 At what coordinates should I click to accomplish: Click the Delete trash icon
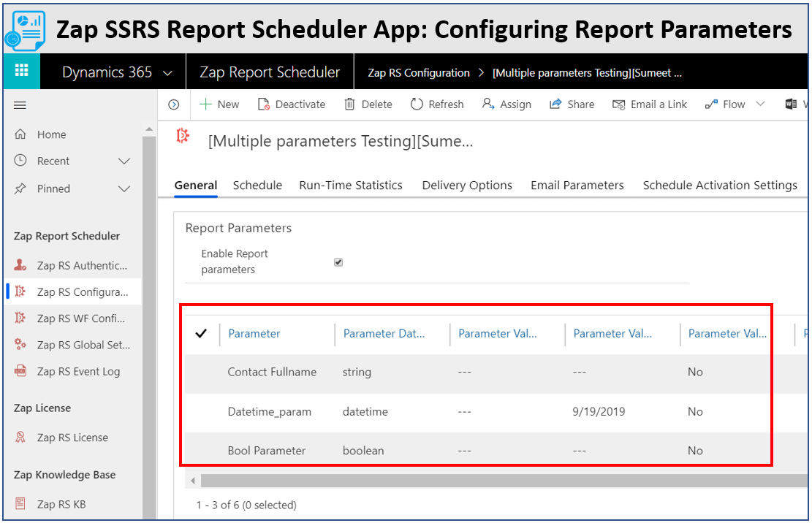(x=349, y=104)
